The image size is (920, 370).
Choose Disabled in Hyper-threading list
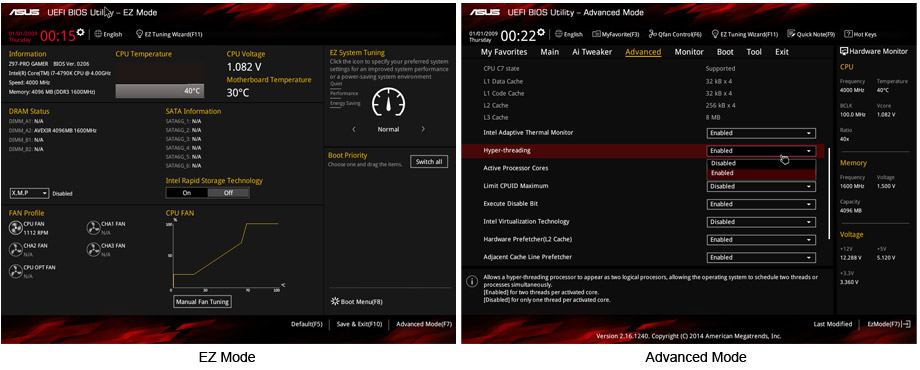(761, 164)
